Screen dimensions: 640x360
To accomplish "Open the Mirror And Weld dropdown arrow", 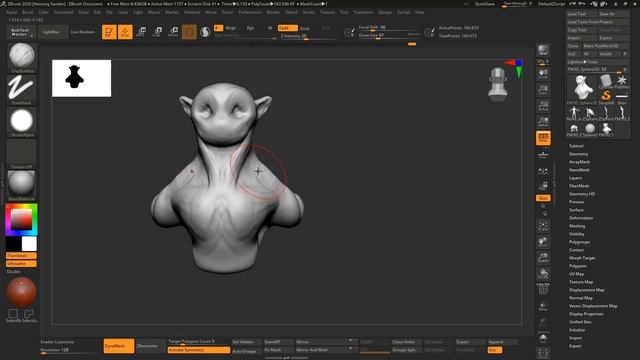I will [x=350, y=349].
